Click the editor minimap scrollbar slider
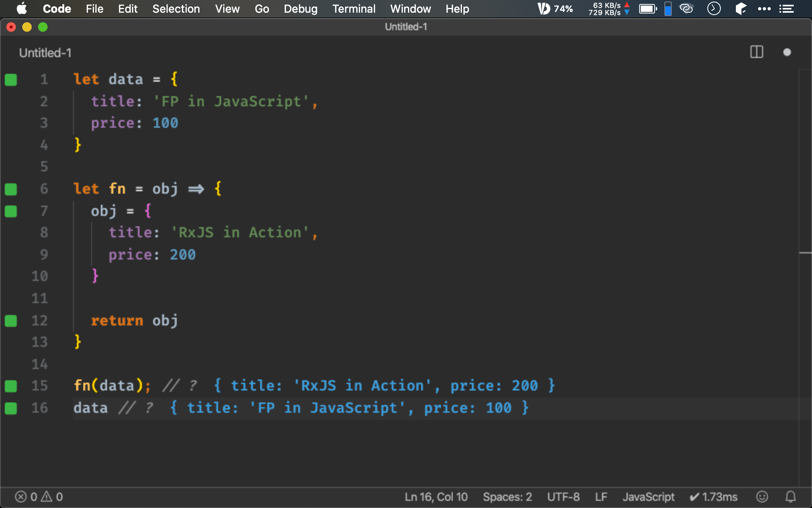This screenshot has width=812, height=508. pos(805,252)
